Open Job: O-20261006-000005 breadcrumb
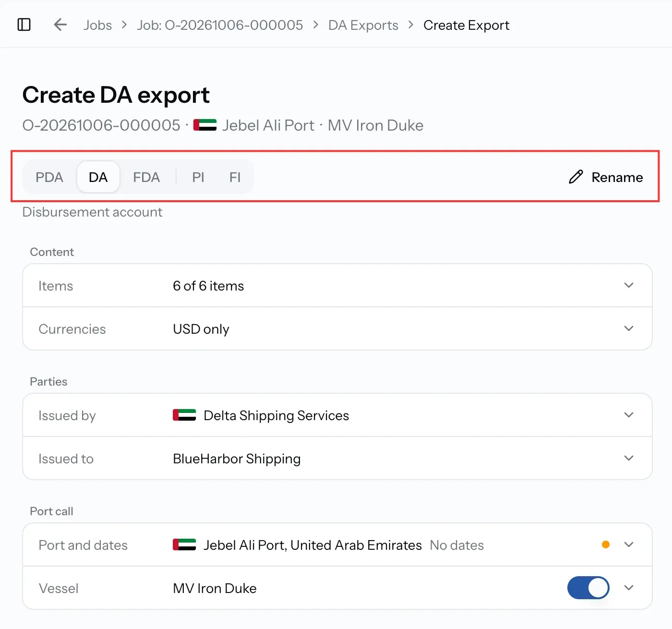 (x=220, y=25)
